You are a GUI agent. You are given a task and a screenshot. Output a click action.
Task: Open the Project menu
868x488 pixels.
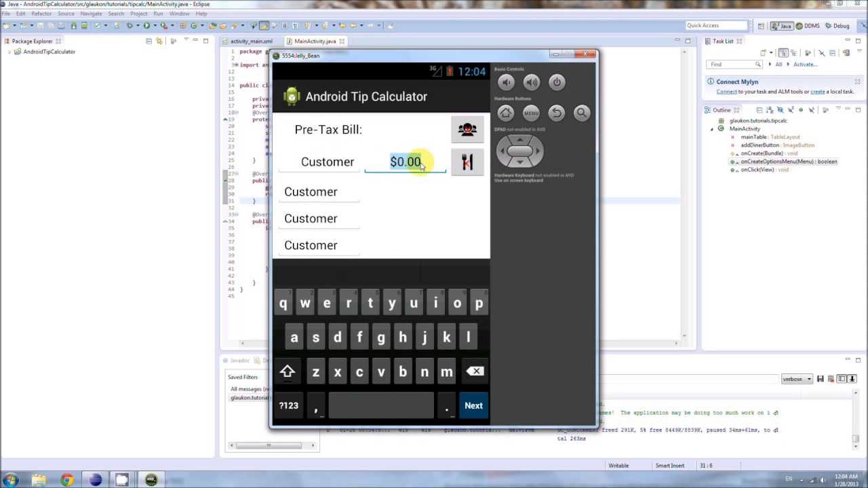138,14
